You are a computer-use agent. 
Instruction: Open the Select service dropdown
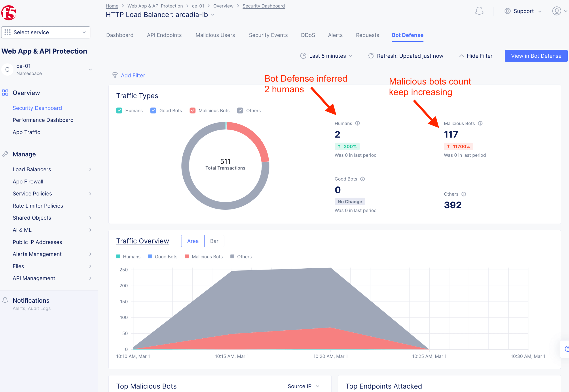(46, 32)
